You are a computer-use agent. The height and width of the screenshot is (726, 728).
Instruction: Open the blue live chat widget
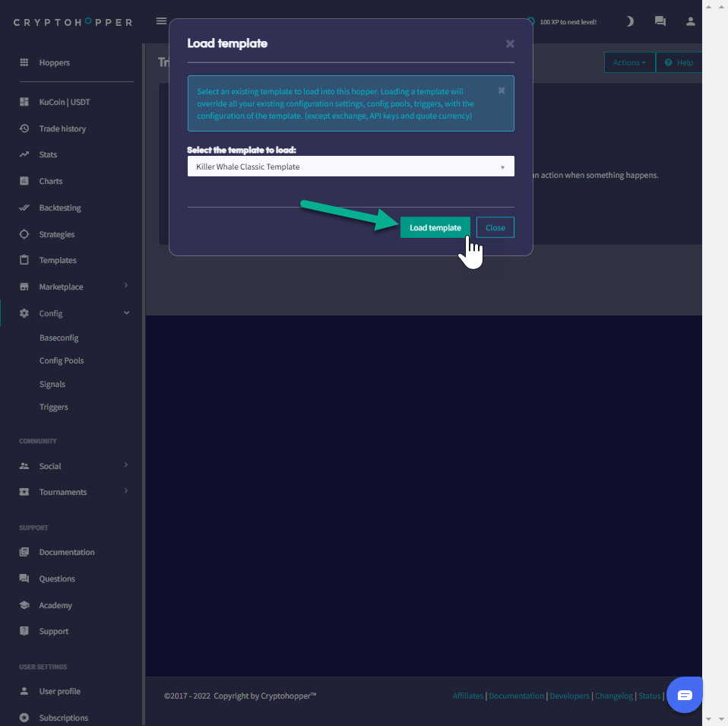(684, 695)
